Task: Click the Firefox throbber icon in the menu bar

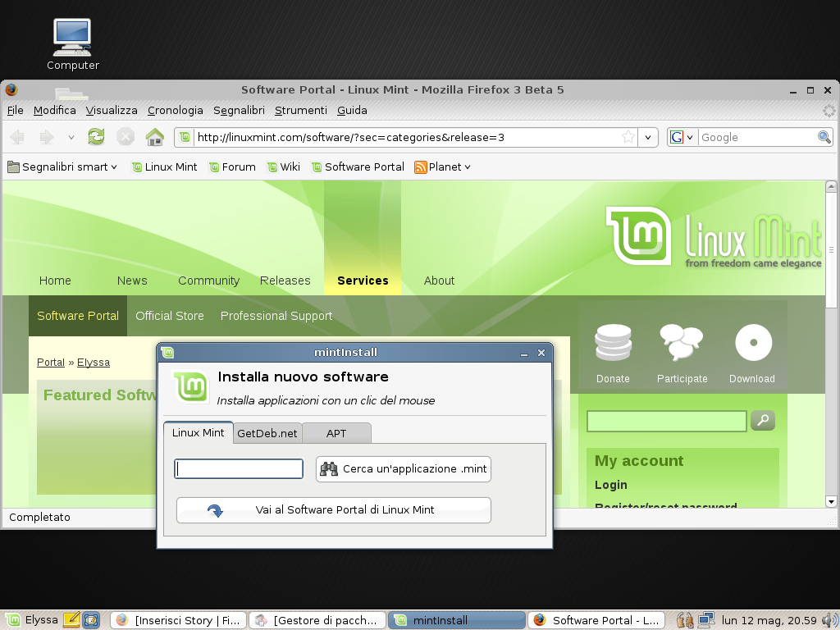Action: click(829, 111)
